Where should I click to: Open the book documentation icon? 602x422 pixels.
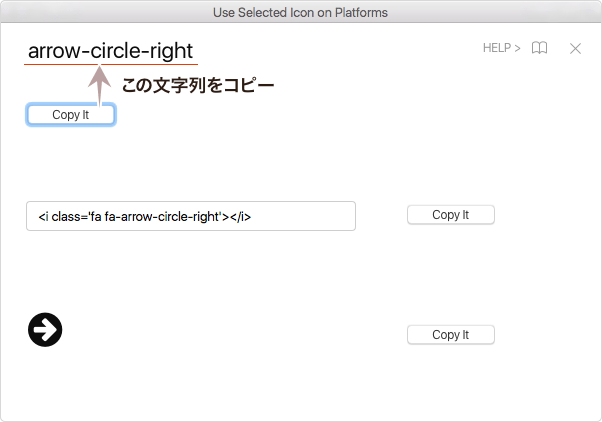539,48
